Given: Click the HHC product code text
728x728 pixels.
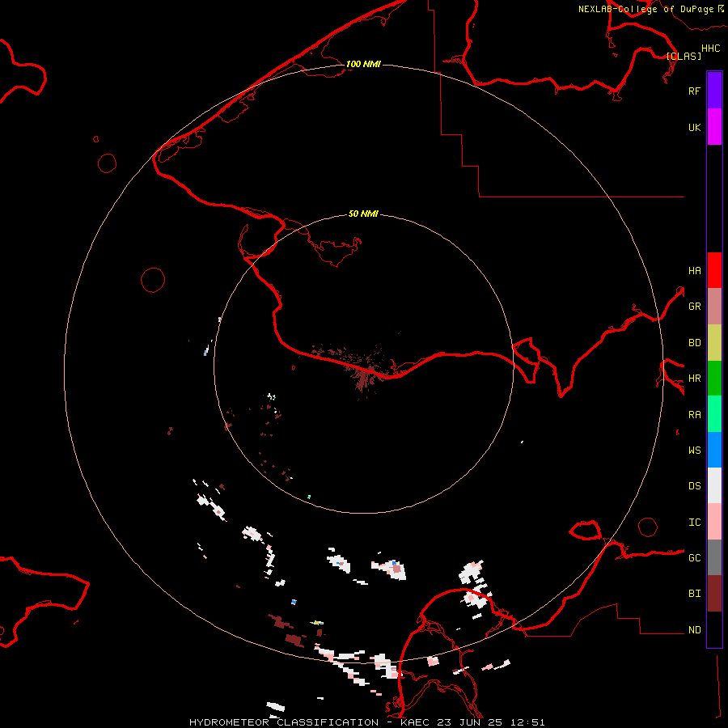Looking at the screenshot, I should point(710,49).
